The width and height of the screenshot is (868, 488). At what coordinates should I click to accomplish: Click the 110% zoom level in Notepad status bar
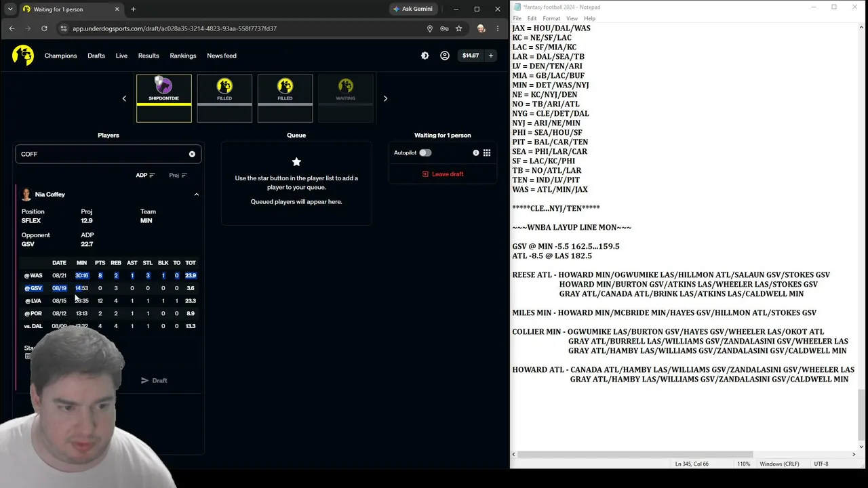click(743, 464)
